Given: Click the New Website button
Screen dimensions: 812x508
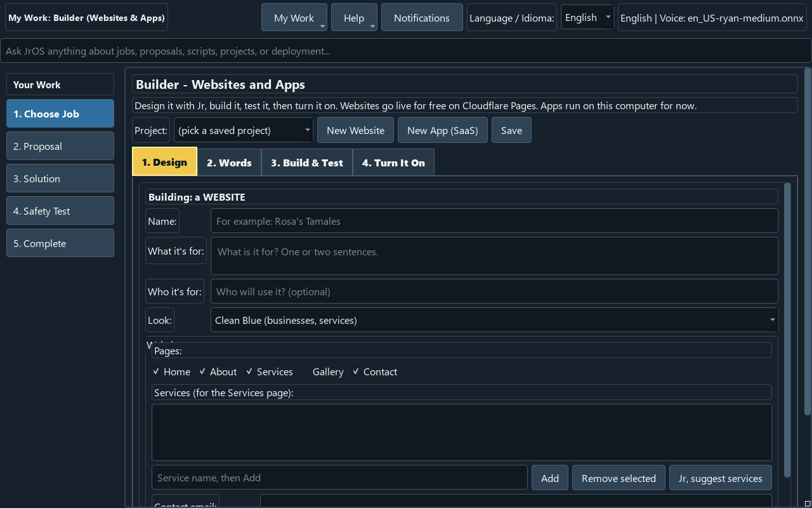Looking at the screenshot, I should coord(356,130).
